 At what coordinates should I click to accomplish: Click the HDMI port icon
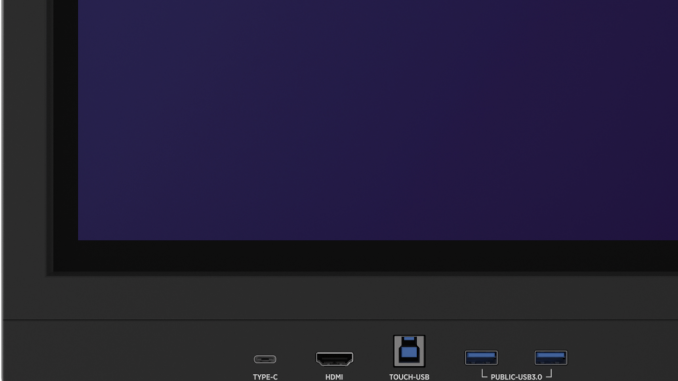pos(334,359)
